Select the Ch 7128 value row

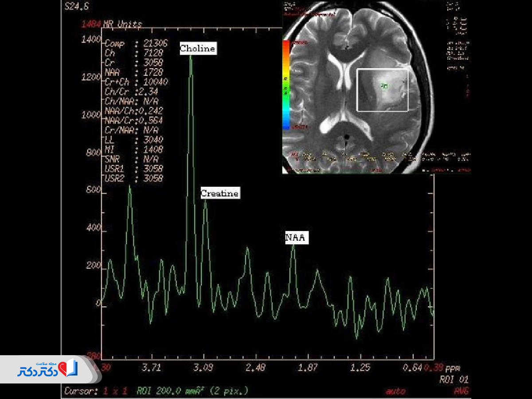pos(133,54)
